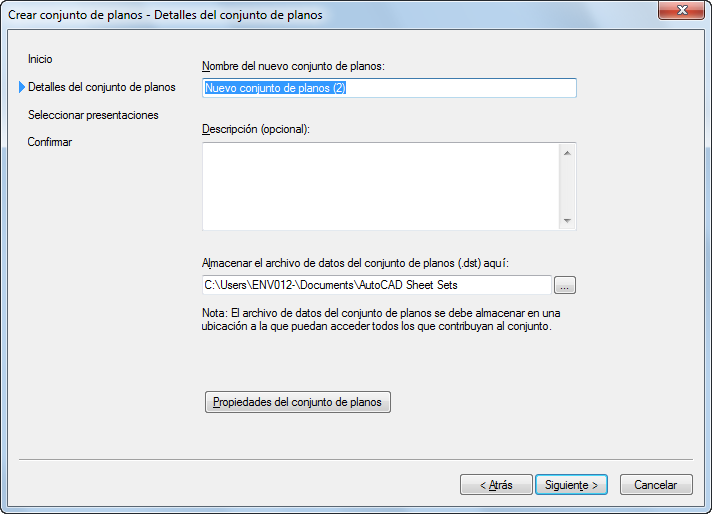The width and height of the screenshot is (712, 514).
Task: Click the 'Descripción (opcional)' label
Action: pyautogui.click(x=256, y=129)
